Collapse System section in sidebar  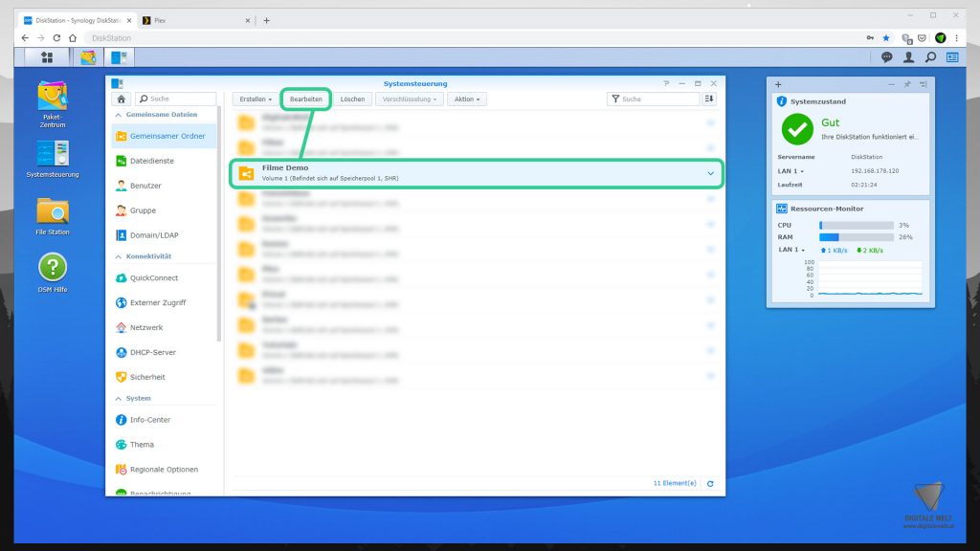(118, 399)
